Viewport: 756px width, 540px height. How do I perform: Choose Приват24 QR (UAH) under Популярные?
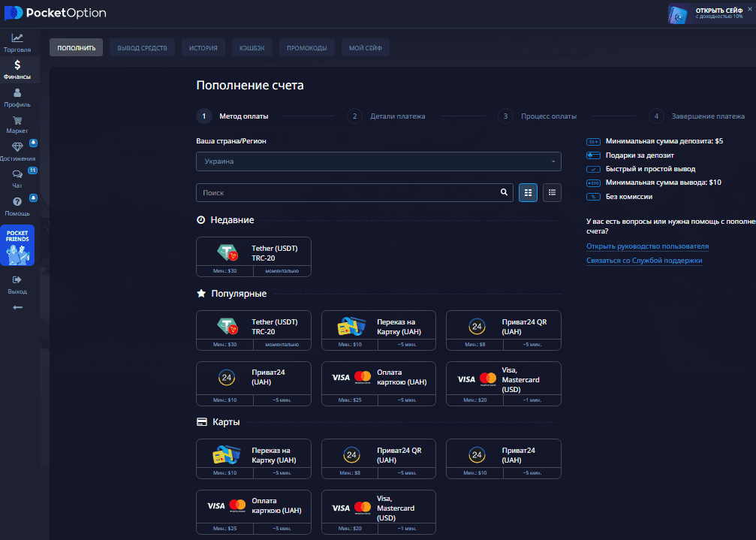point(503,330)
